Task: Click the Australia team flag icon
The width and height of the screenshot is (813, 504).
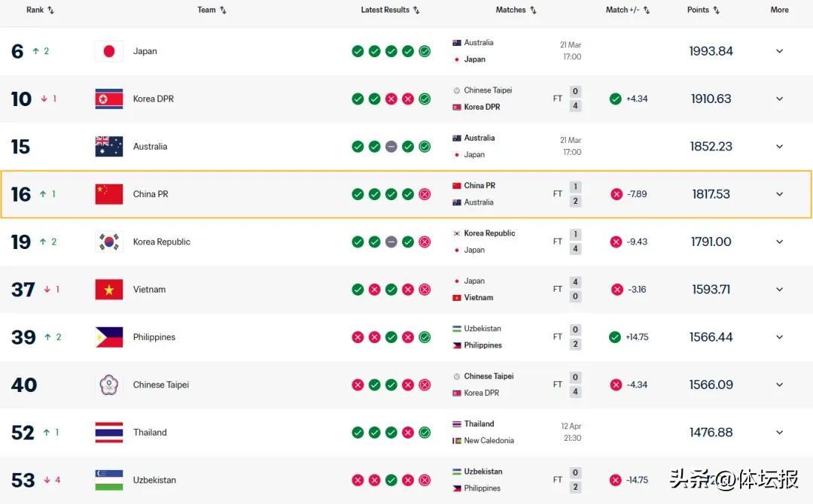Action: (109, 147)
